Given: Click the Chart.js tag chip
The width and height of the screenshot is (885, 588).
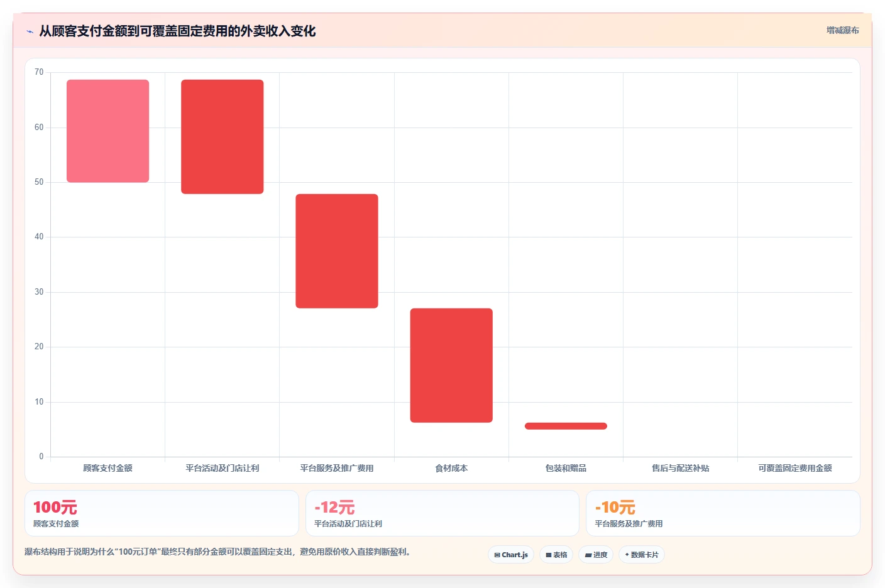Looking at the screenshot, I should pos(511,555).
